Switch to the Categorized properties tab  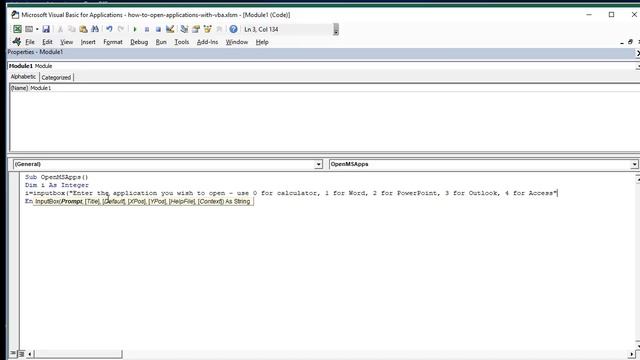coord(56,77)
